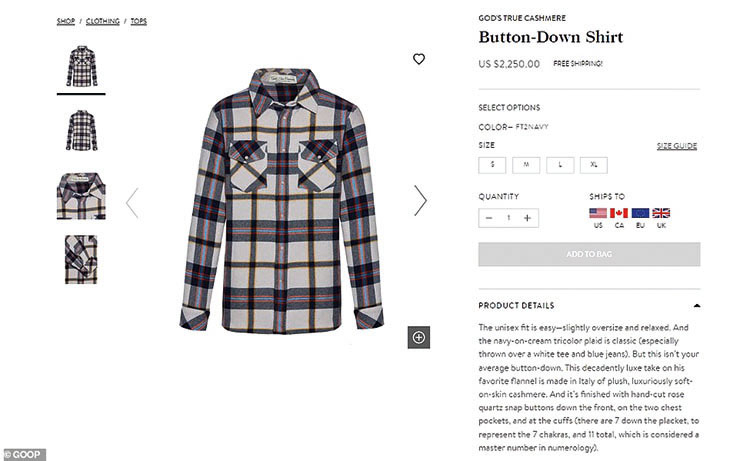Click the Canada flag shipping icon
Image resolution: width=740 pixels, height=461 pixels.
click(x=619, y=213)
